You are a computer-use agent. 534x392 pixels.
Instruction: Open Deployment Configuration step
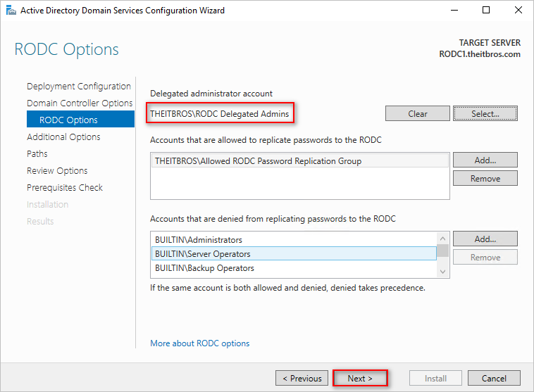tap(79, 87)
